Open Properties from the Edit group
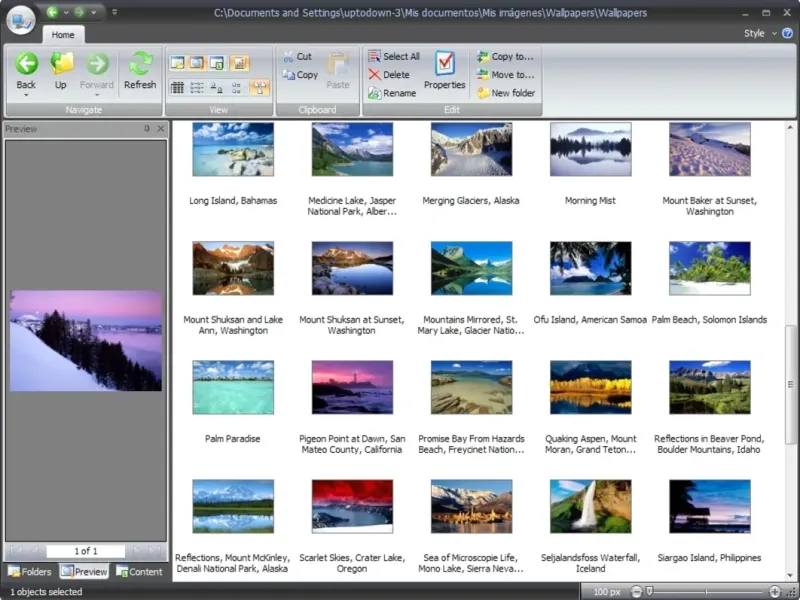Image resolution: width=800 pixels, height=600 pixels. [x=444, y=65]
